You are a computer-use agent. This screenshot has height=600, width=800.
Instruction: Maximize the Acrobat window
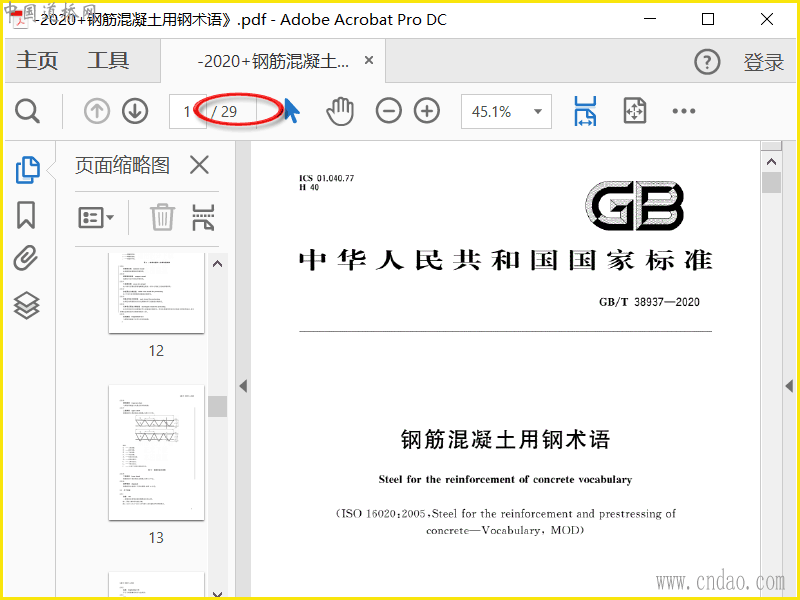[708, 19]
